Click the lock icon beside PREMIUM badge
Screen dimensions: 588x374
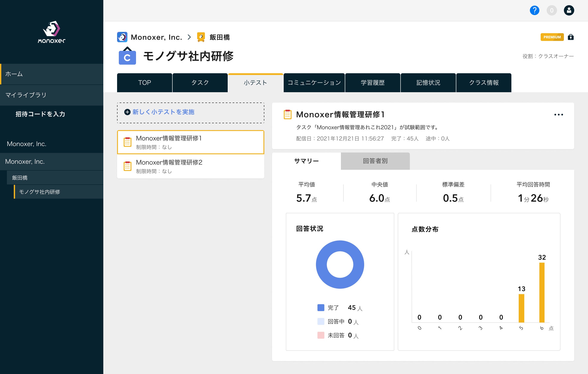coord(571,37)
